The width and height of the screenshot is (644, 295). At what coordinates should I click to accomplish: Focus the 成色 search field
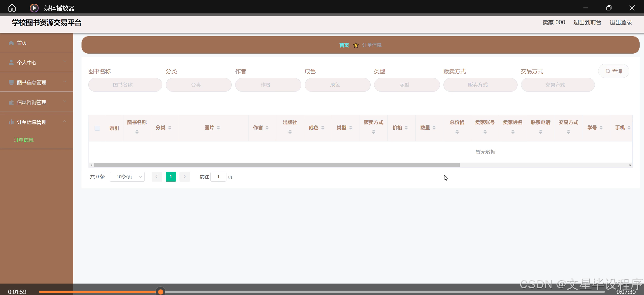337,85
